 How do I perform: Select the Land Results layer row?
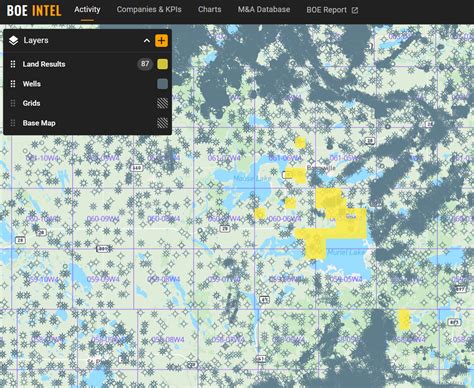click(87, 64)
